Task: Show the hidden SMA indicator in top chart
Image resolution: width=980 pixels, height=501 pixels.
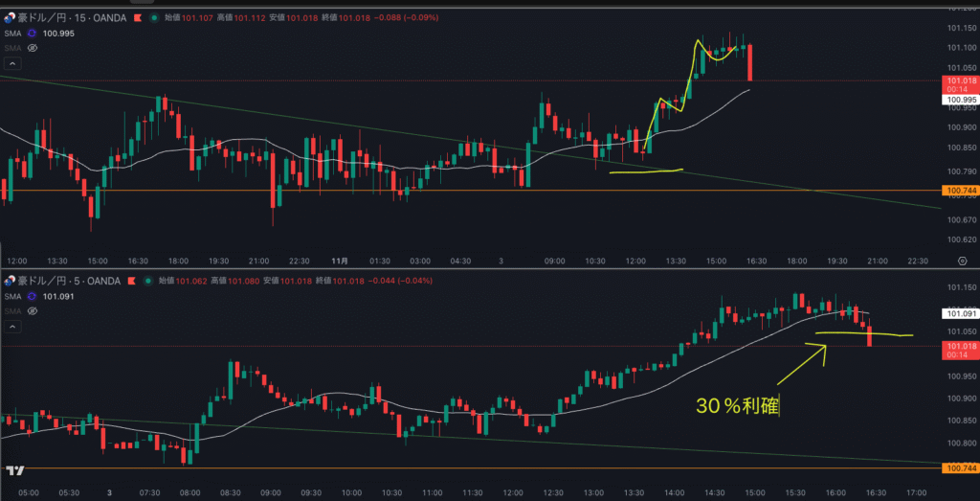Action: (x=32, y=46)
